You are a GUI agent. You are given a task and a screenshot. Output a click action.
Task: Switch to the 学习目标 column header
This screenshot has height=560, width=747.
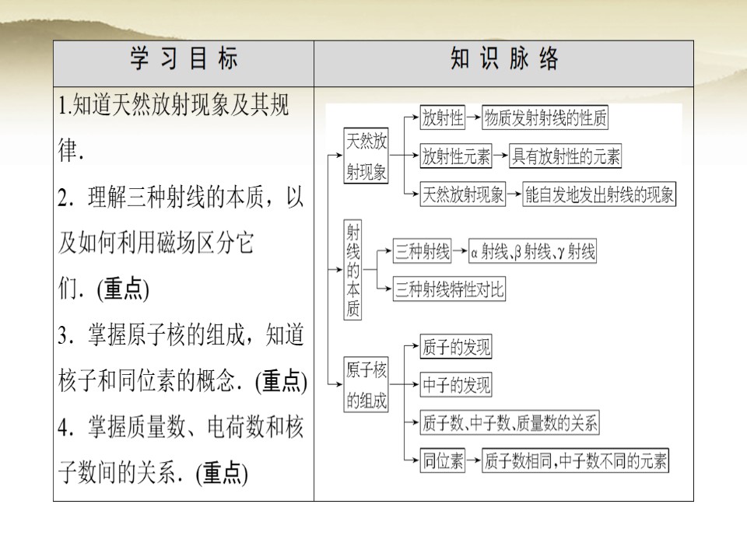[x=182, y=58]
